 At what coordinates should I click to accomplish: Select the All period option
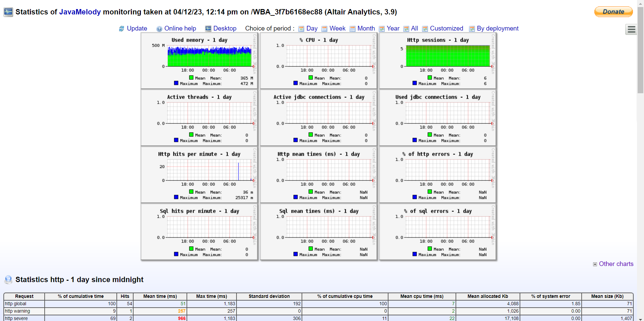[x=414, y=29]
